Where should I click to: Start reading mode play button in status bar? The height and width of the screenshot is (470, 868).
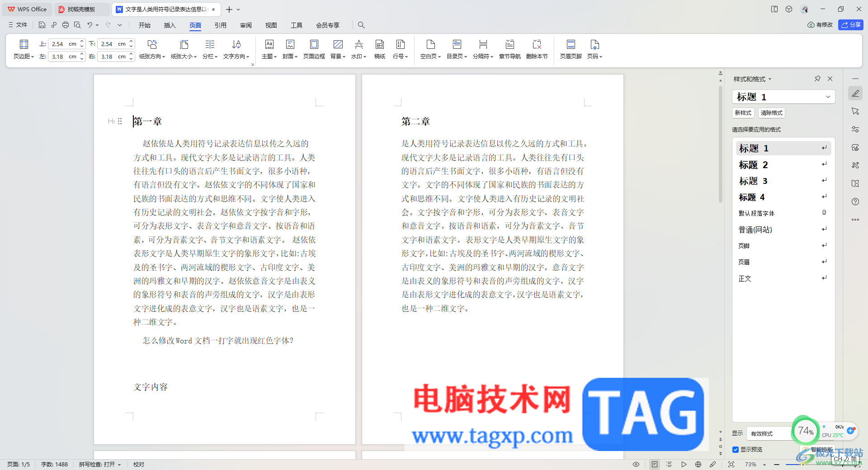(x=684, y=465)
